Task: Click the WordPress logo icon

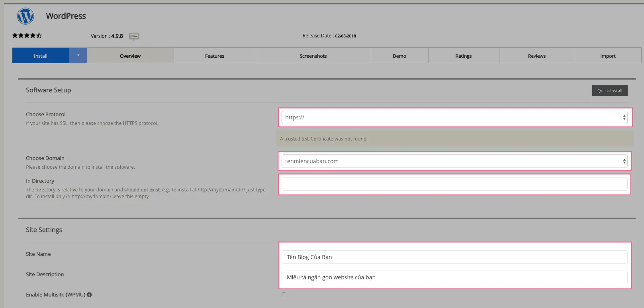Action: point(25,16)
